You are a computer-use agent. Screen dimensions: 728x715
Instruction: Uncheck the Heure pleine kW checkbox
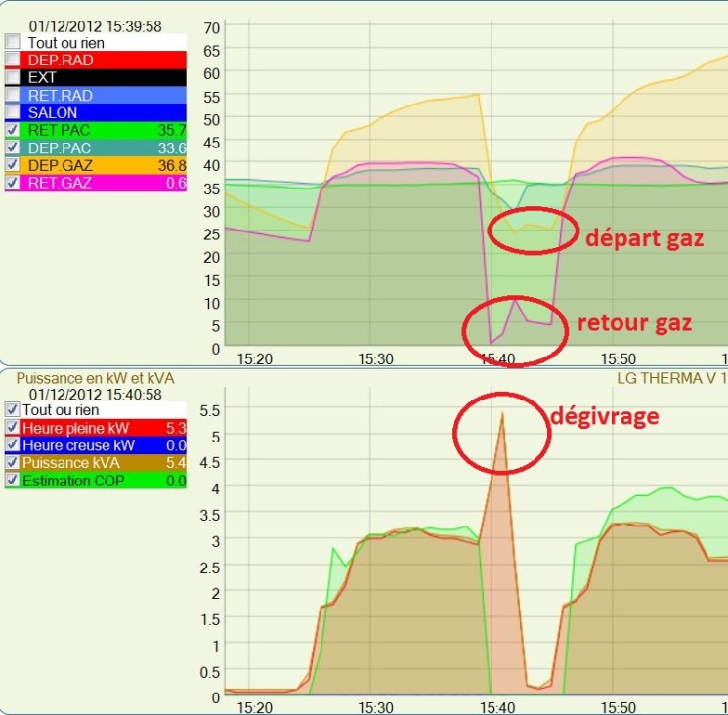click(x=12, y=428)
